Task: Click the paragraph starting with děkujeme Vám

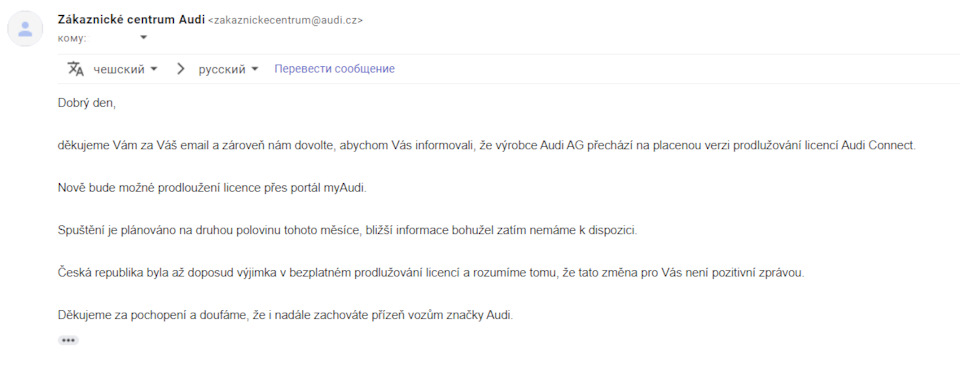Action: point(486,147)
